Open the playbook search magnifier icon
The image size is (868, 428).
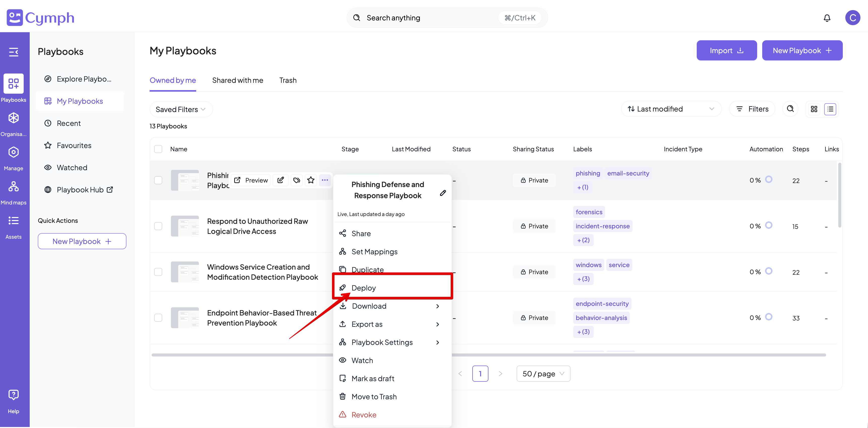[790, 109]
